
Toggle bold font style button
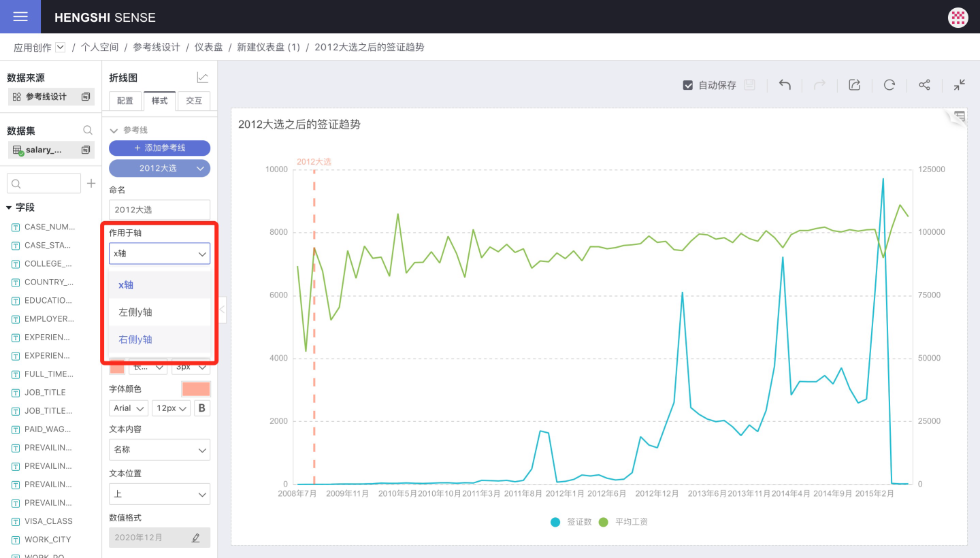pos(201,408)
